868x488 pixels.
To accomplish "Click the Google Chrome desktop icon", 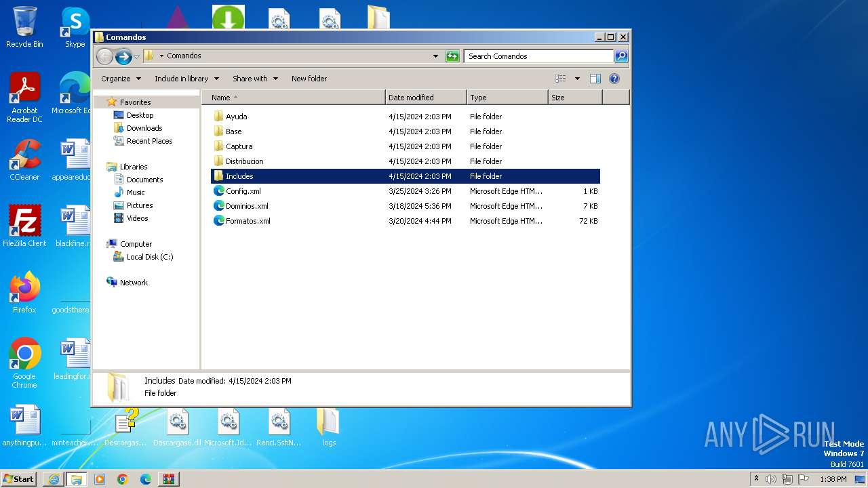I will click(24, 363).
